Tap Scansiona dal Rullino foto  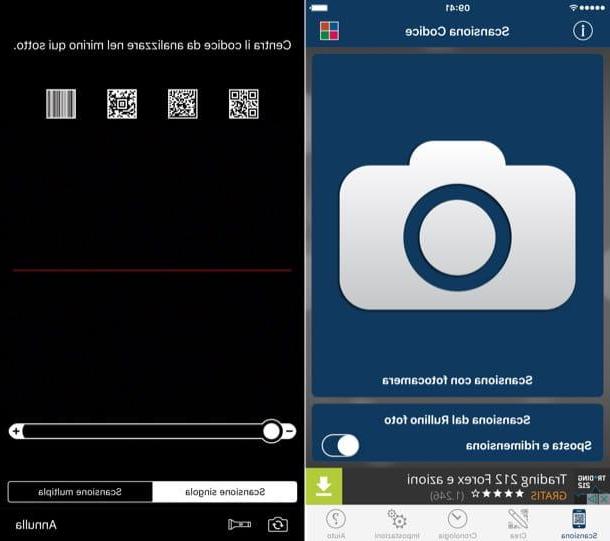(457, 420)
